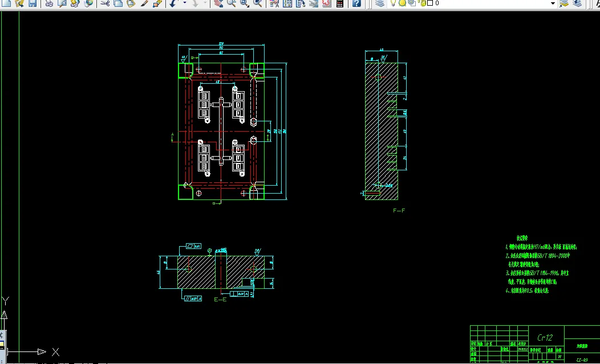
Task: Select the CZ-03 drawing number text
Action: [582, 360]
